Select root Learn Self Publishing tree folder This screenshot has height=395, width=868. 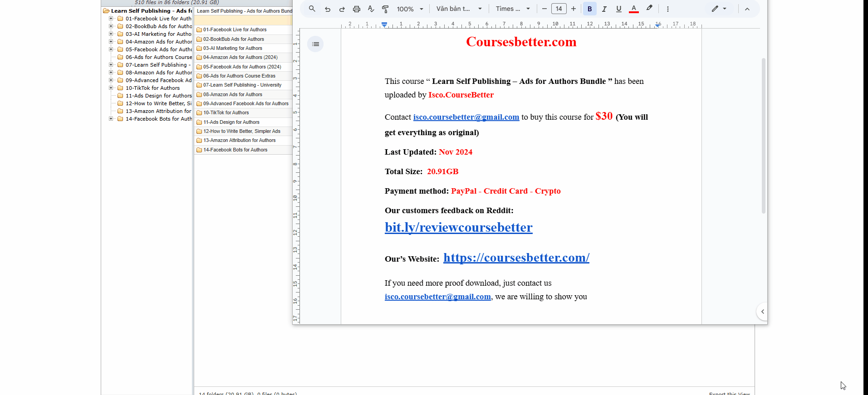click(152, 11)
